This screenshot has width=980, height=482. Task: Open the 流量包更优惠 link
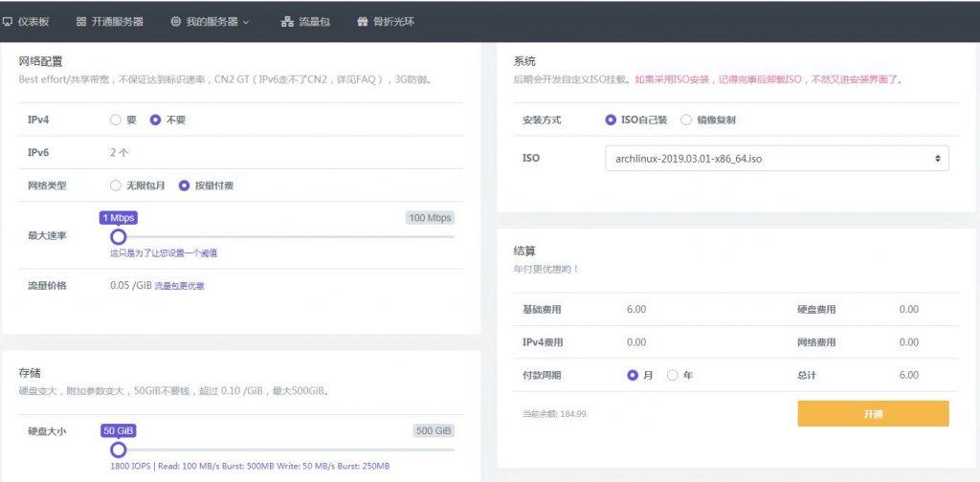179,286
